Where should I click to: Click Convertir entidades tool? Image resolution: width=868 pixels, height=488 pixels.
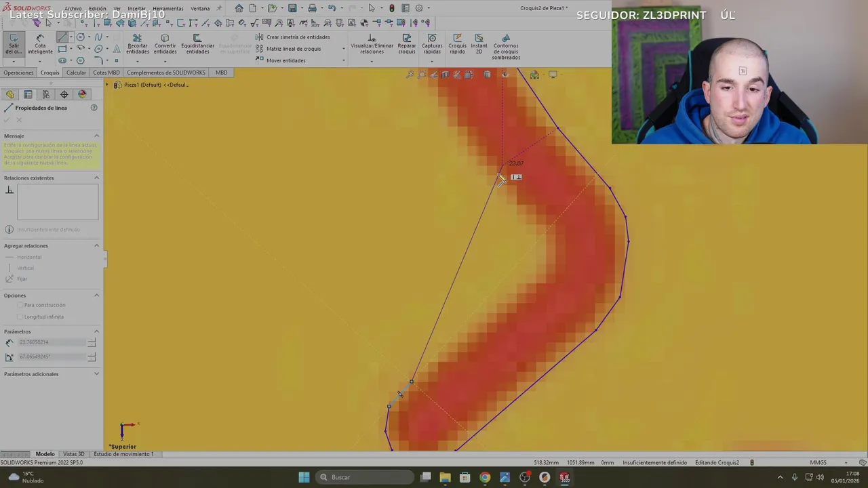pos(165,45)
